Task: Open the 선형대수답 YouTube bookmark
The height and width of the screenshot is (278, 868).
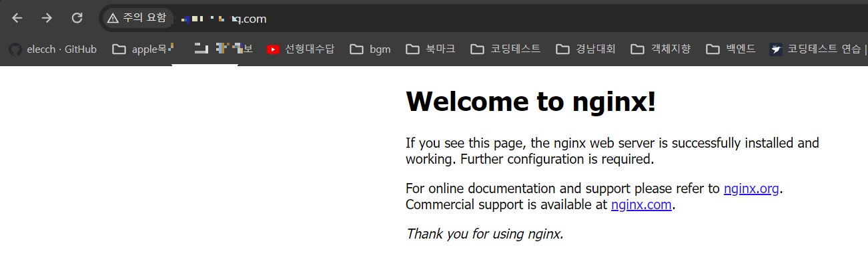Action: tap(300, 49)
